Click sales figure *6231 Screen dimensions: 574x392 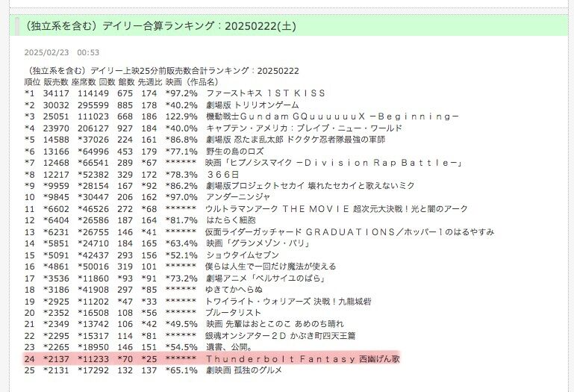pos(56,232)
